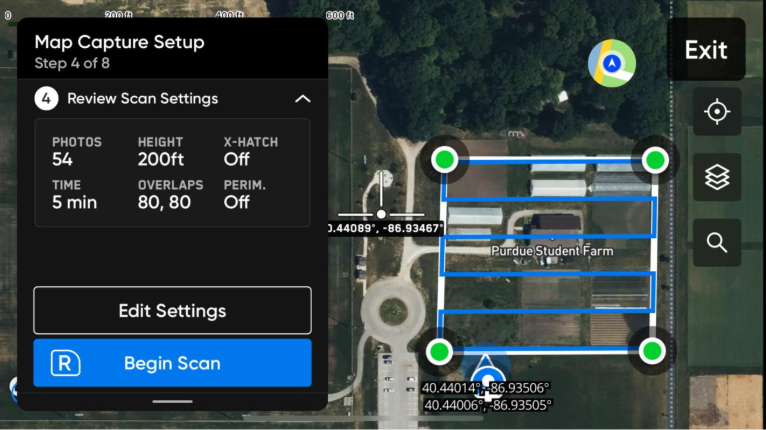Screen dimensions: 766x430
Task: Select the bottom-right green corner handle
Action: [x=652, y=351]
